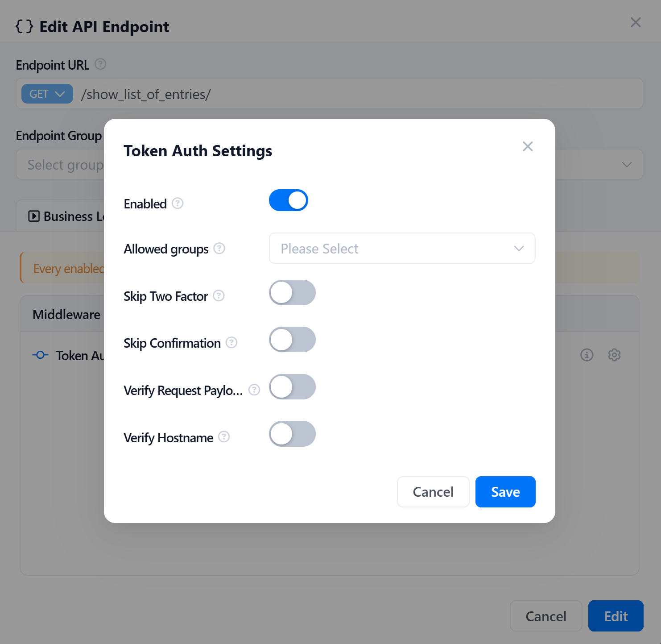The width and height of the screenshot is (661, 644).
Task: Switch to the Business Logic tab
Action: click(66, 216)
